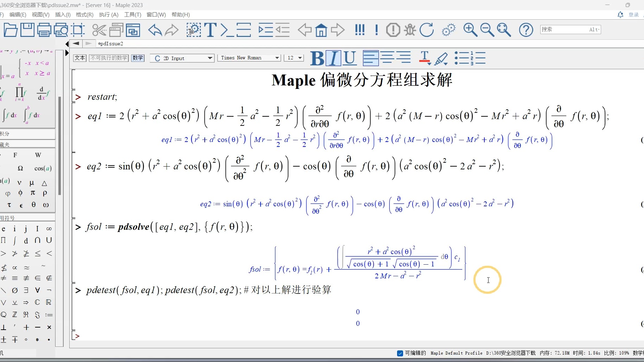Insert numbered list
The width and height of the screenshot is (644, 362).
478,58
